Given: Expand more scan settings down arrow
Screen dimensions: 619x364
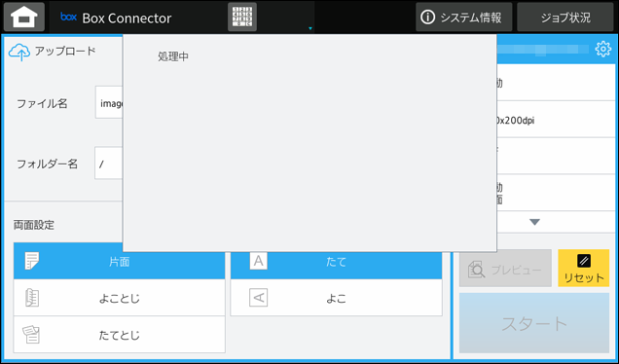Looking at the screenshot, I should [x=535, y=222].
